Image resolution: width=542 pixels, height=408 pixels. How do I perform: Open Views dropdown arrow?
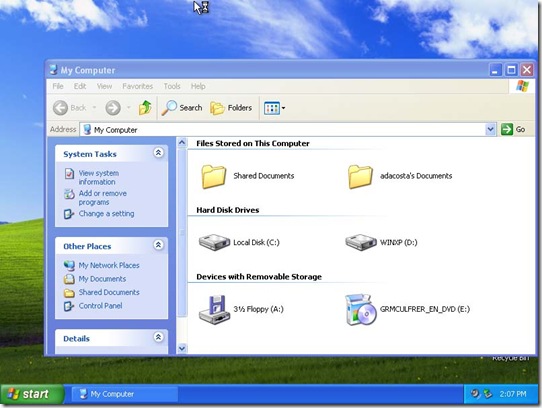click(x=283, y=108)
